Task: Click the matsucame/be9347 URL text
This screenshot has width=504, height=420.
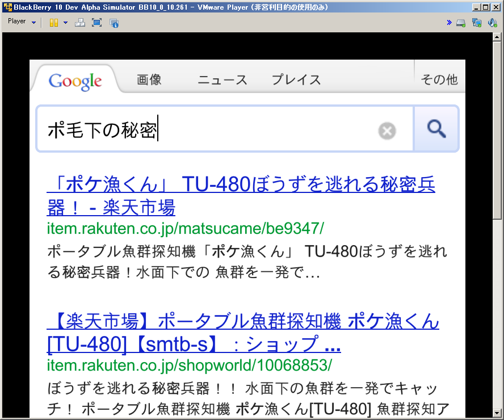Action: click(x=186, y=229)
